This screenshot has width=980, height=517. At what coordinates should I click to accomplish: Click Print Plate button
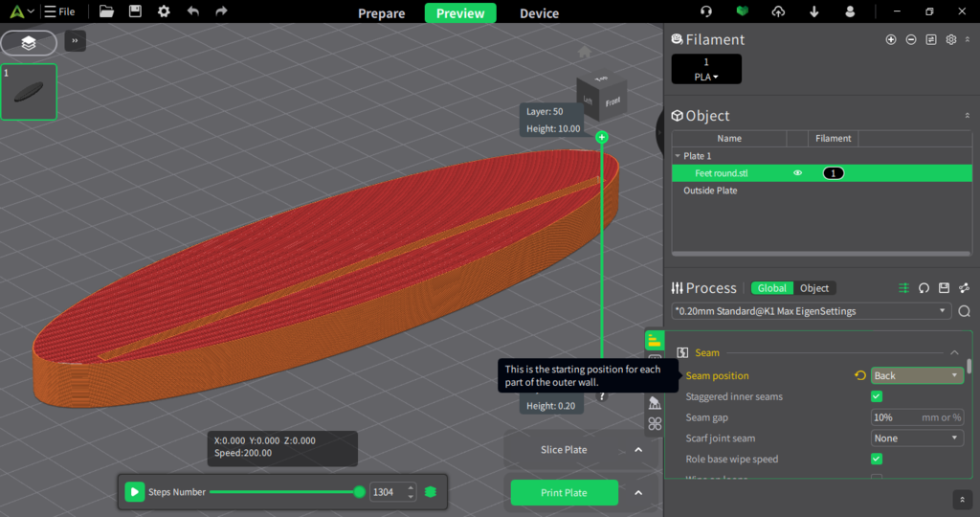[564, 493]
